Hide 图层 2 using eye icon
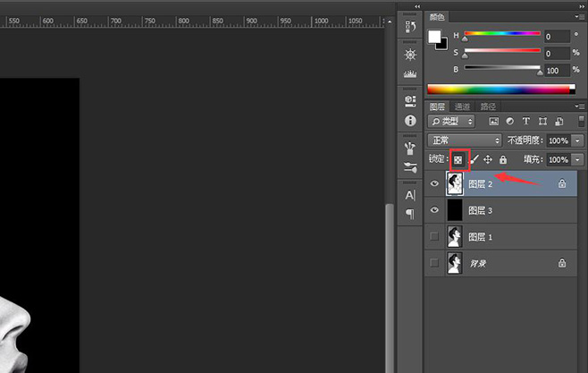This screenshot has width=588, height=373. click(435, 183)
